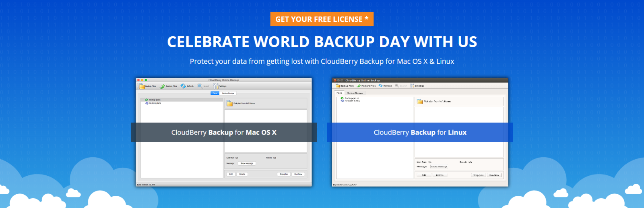
Task: Click Backup Files icon in Mac window
Action: (142, 86)
